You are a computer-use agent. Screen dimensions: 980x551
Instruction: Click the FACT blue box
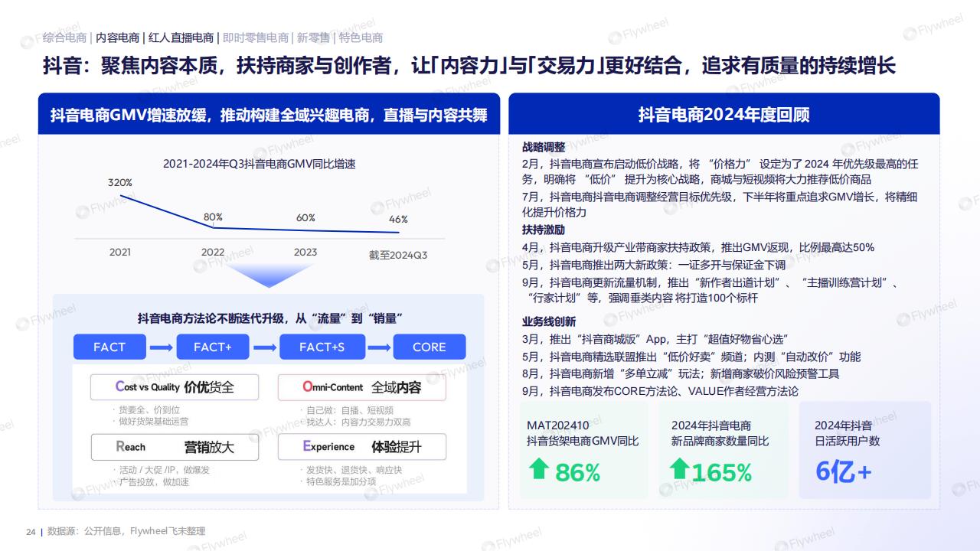[109, 347]
